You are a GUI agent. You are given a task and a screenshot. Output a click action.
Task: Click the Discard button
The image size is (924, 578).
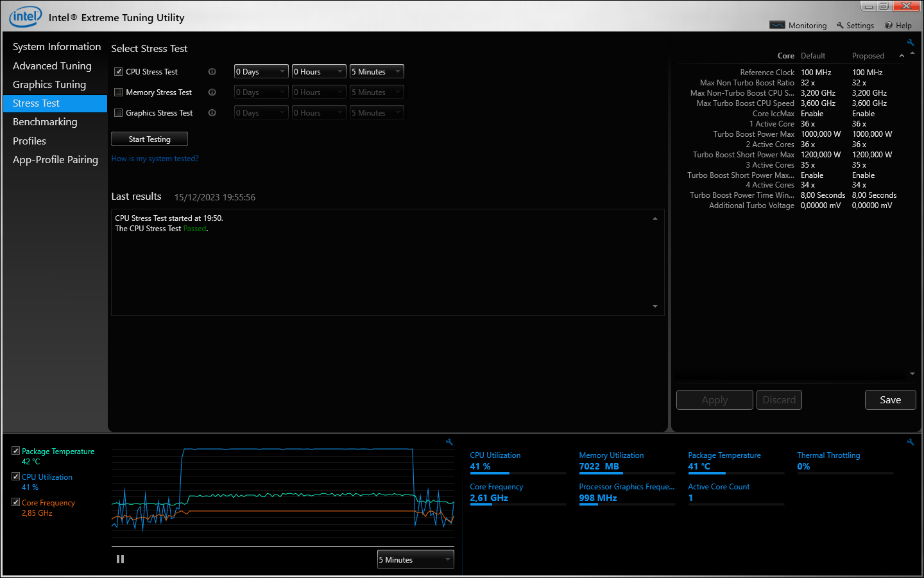click(x=779, y=399)
